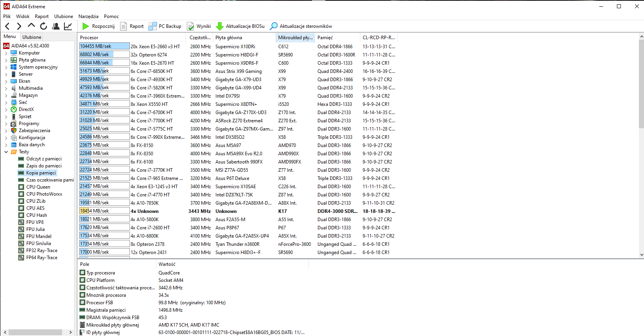Open Aktualizacje sterowników search tool

[x=274, y=26]
